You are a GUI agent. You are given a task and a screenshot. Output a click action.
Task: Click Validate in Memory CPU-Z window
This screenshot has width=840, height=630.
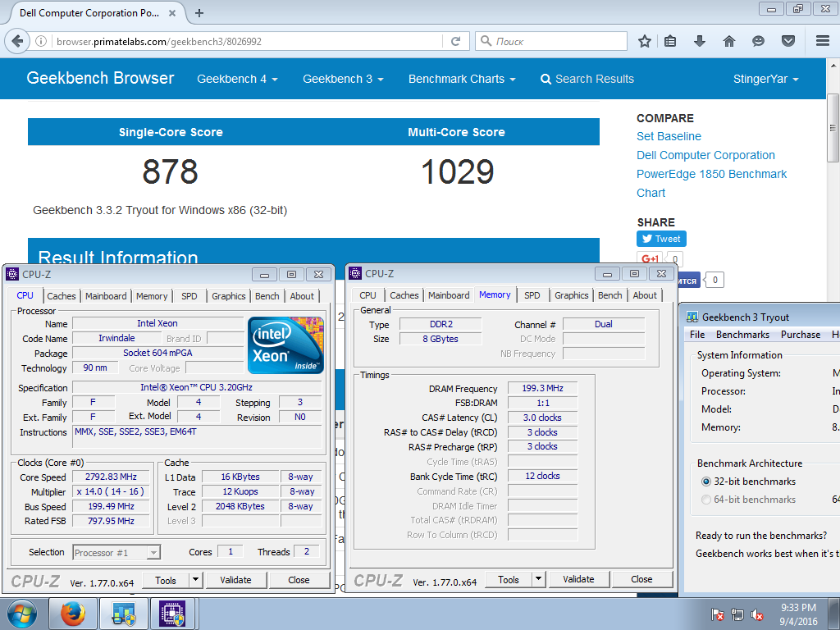[578, 579]
